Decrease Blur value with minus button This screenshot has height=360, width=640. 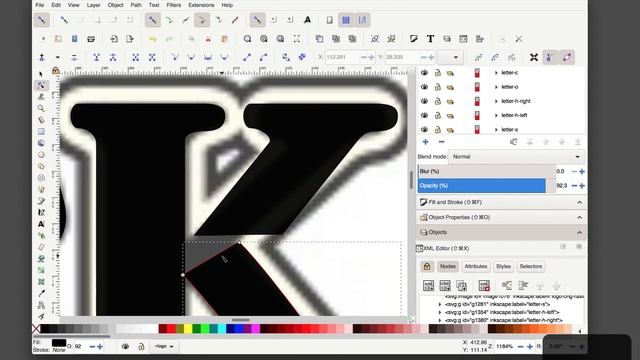point(574,171)
